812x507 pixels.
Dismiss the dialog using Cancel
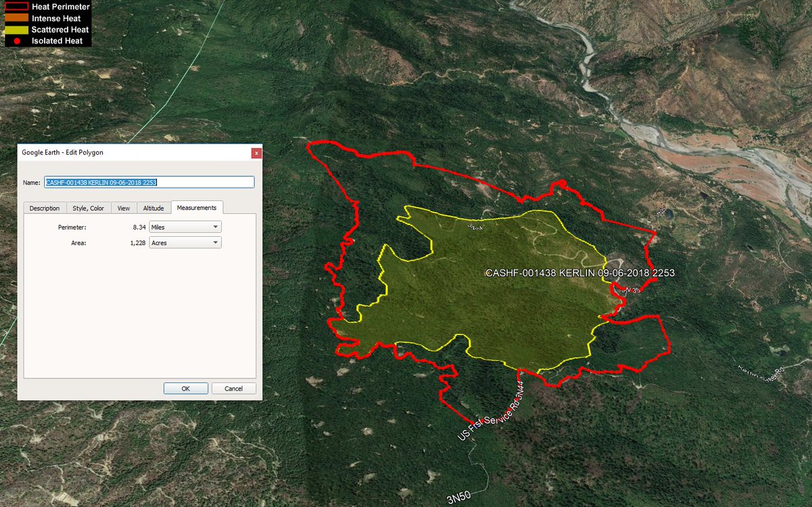[233, 388]
